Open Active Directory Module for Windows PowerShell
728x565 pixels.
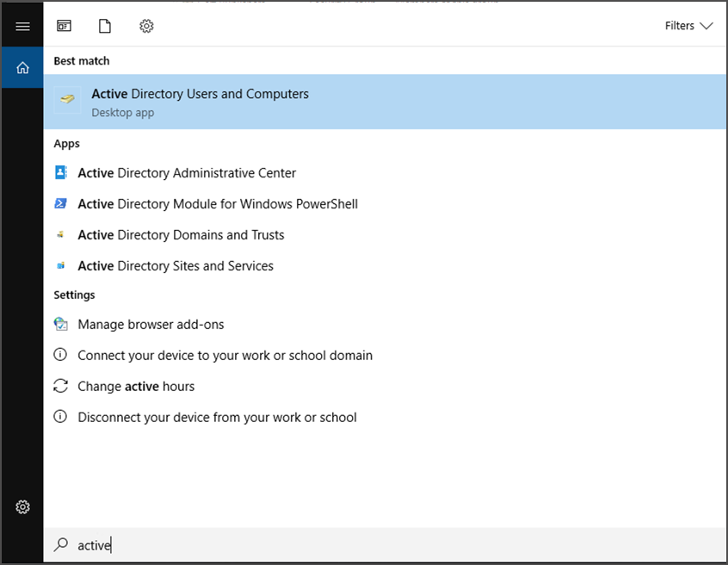coord(218,204)
